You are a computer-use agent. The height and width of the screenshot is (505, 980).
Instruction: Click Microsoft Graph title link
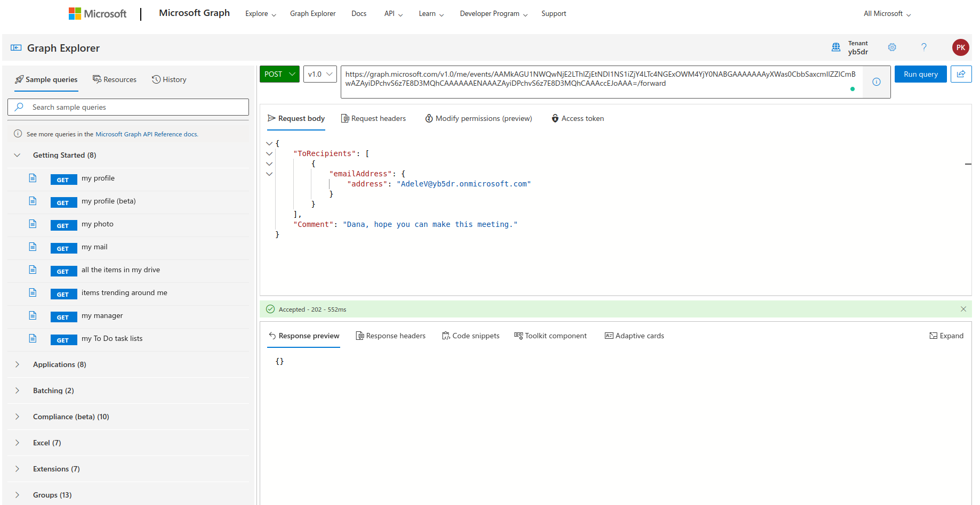[195, 13]
